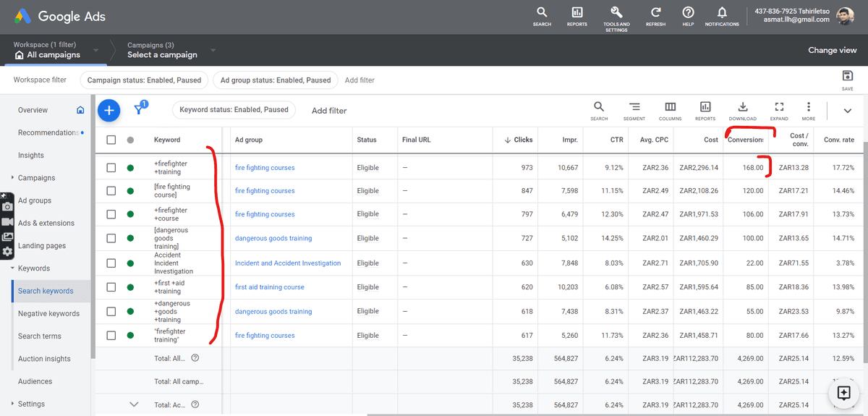The width and height of the screenshot is (868, 416).
Task: Click the feedback chat bubble button
Action: click(843, 393)
